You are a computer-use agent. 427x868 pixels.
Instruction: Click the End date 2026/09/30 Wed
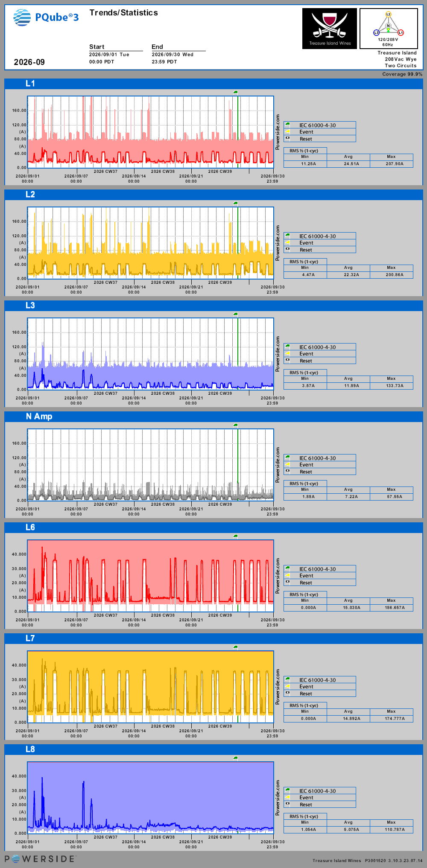(x=173, y=55)
